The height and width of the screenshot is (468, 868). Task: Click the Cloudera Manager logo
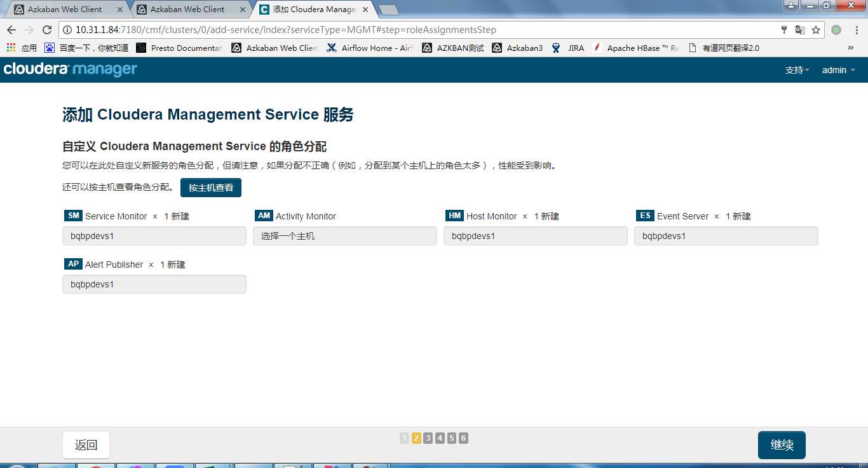(x=71, y=69)
